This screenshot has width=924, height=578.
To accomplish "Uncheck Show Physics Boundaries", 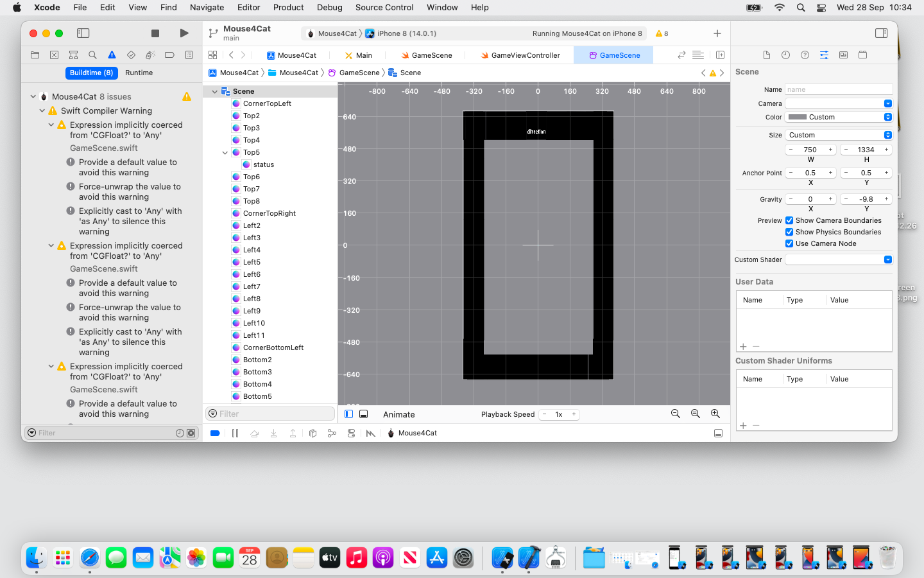I will 789,232.
